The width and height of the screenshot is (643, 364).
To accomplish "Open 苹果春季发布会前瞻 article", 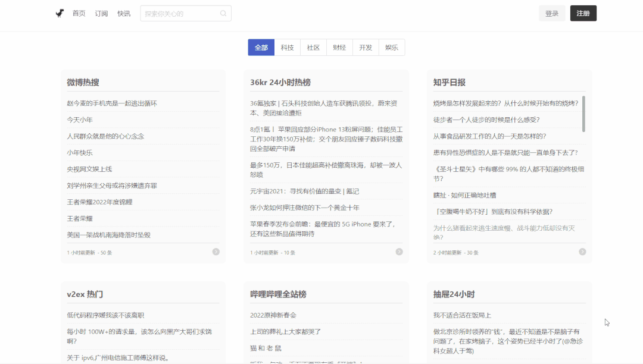I will point(323,229).
